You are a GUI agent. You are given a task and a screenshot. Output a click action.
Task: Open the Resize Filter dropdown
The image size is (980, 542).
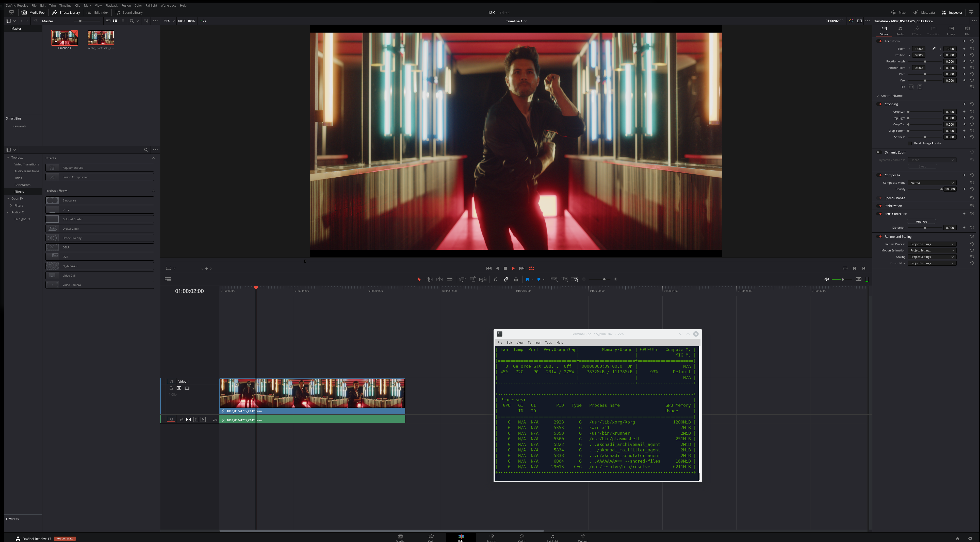[x=932, y=263]
